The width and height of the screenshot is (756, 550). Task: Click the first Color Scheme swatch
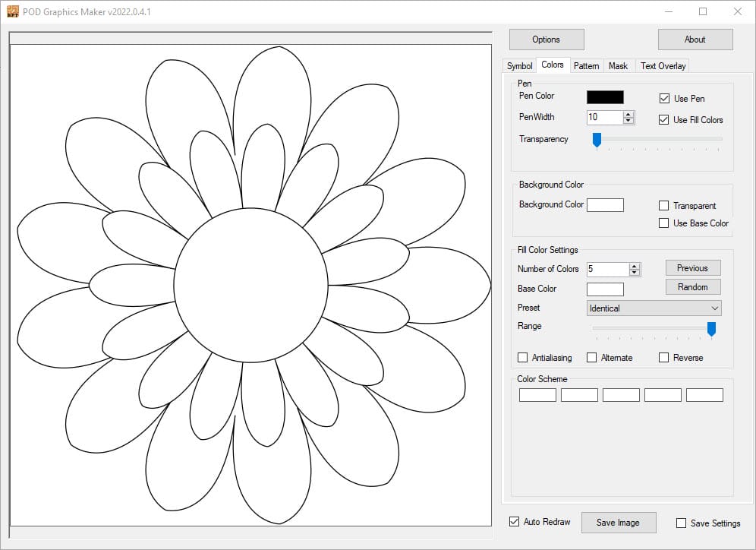[537, 395]
